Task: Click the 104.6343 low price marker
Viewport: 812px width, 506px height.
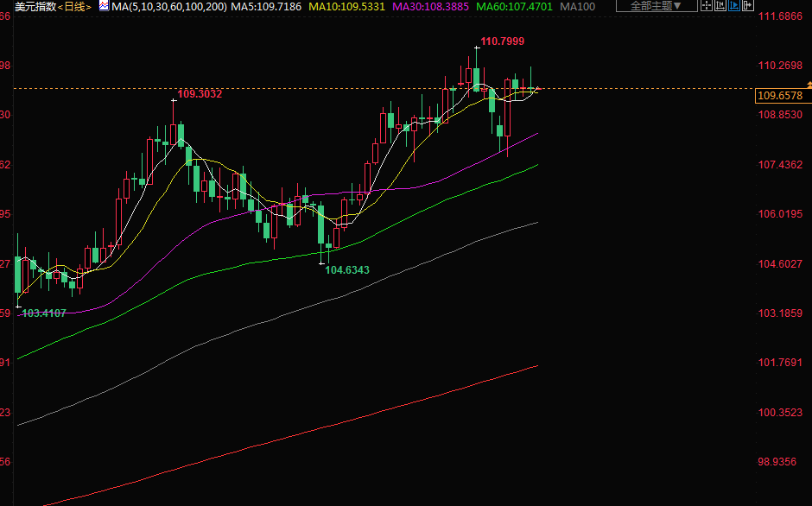Action: tap(347, 270)
